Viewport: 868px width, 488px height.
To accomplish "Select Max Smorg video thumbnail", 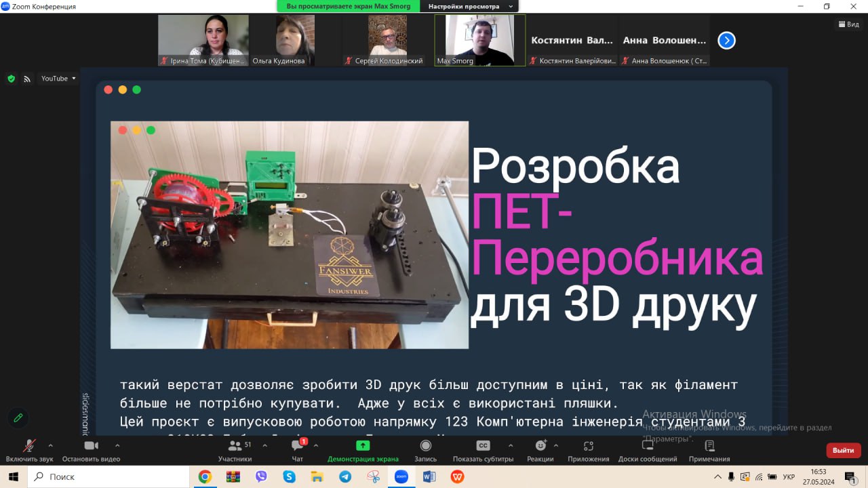I will [x=479, y=40].
